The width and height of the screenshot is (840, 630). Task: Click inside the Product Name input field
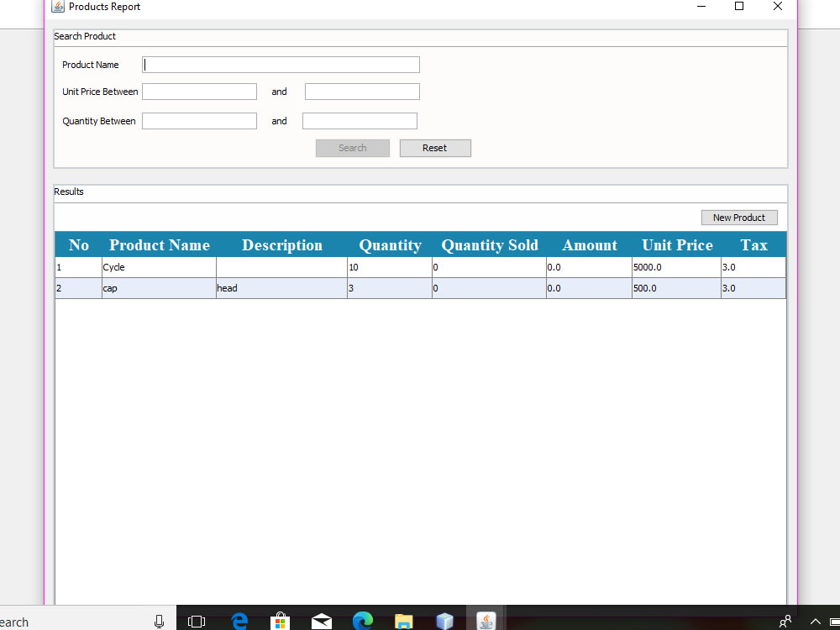tap(281, 64)
